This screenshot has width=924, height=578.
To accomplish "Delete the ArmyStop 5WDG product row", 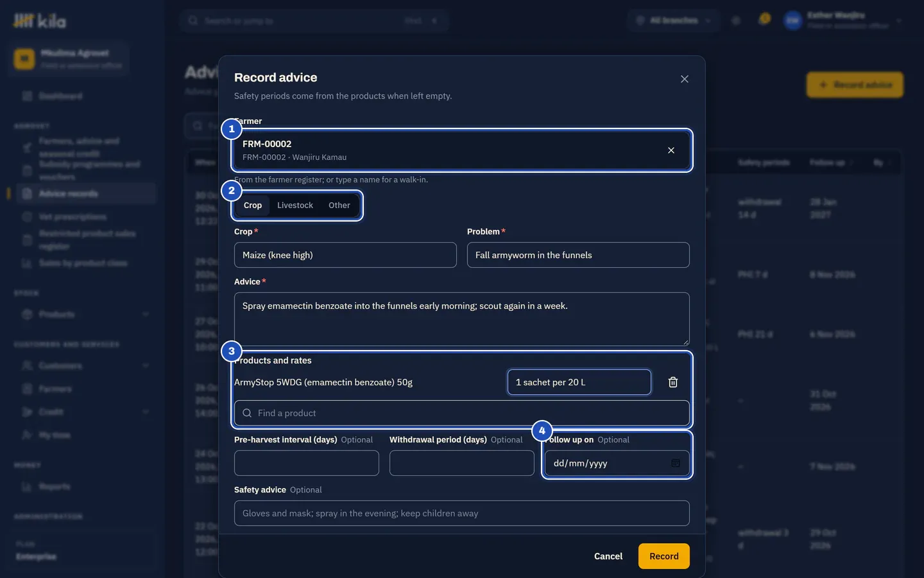I will point(673,382).
